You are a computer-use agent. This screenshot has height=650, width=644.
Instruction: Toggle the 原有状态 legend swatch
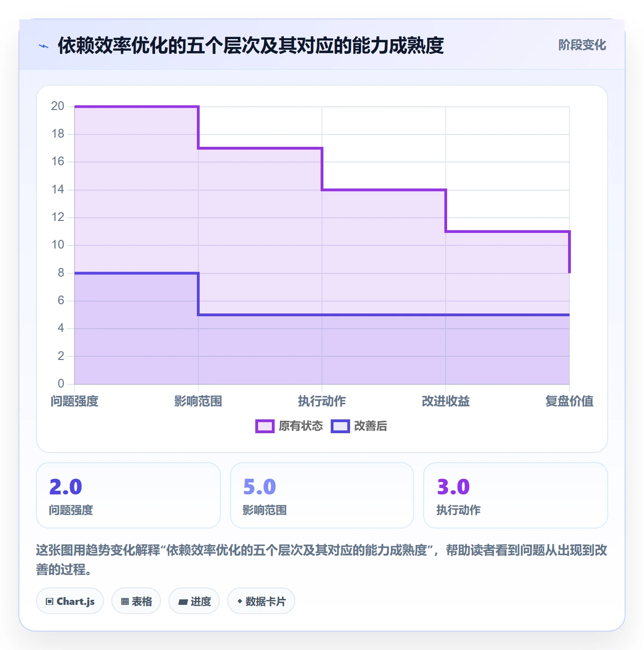point(265,426)
